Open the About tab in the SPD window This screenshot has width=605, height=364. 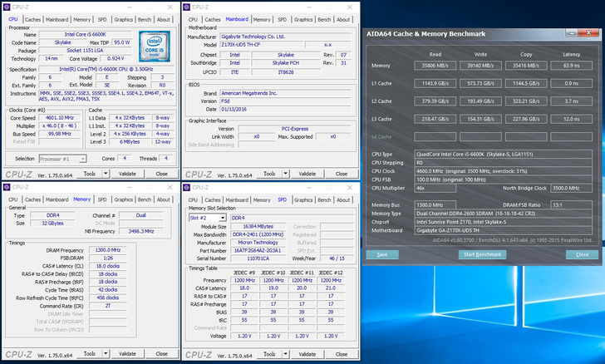(x=345, y=200)
